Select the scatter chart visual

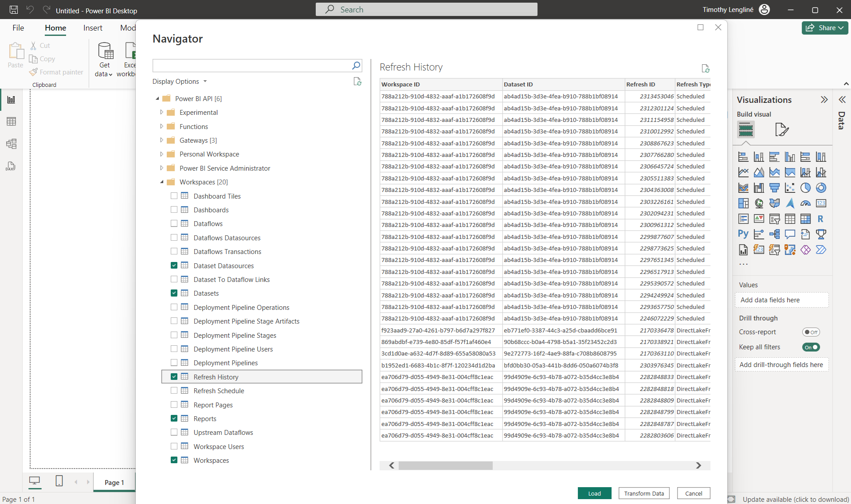coord(790,188)
